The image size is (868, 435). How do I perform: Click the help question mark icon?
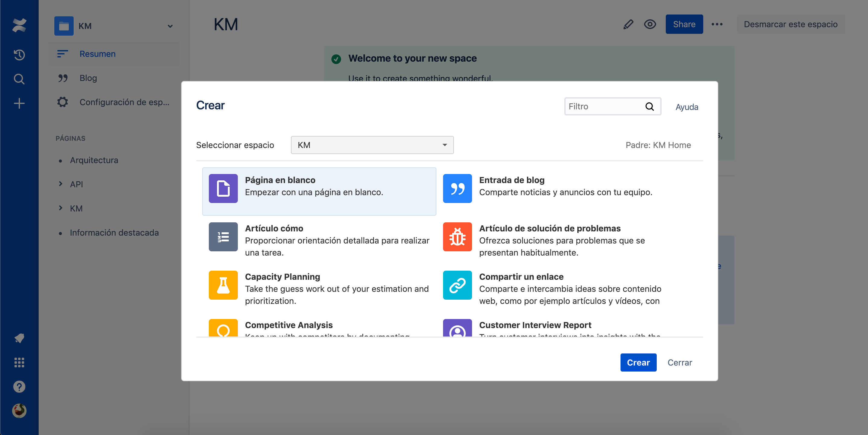(19, 387)
